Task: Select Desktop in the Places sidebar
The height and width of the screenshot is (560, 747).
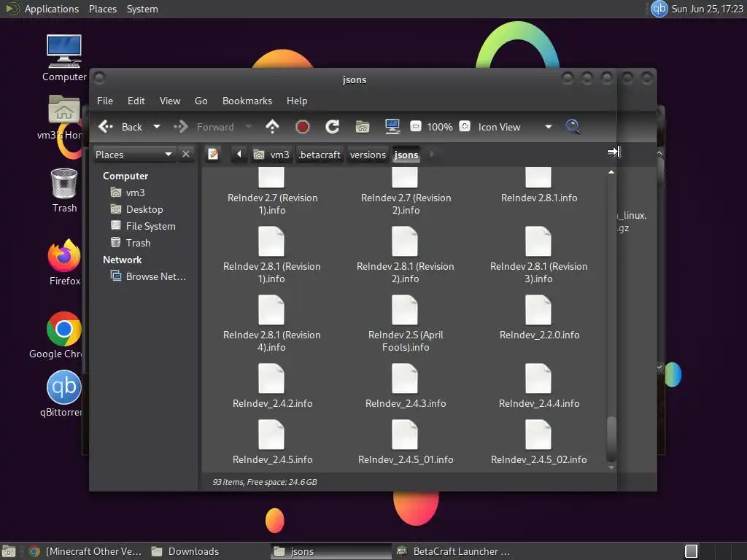Action: 144,209
